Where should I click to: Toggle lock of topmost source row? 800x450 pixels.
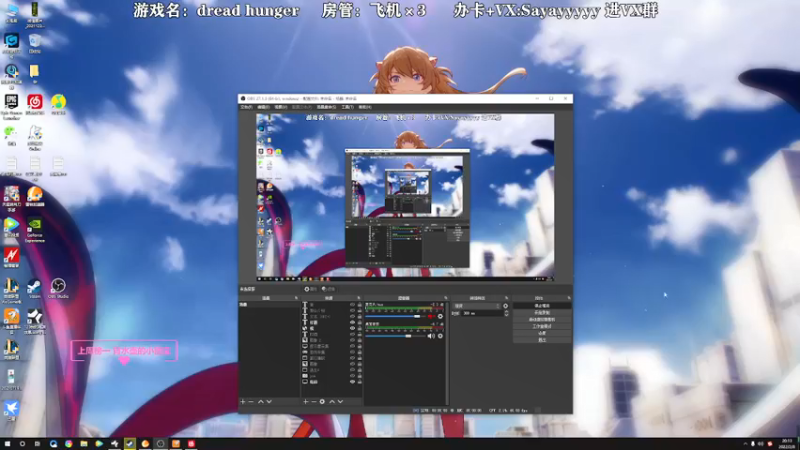pos(360,305)
